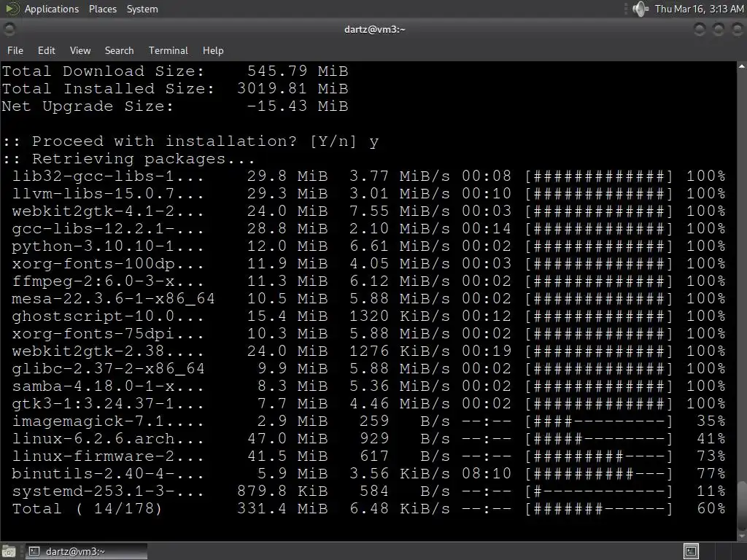
Task: Open the terminal View menu
Action: tap(80, 50)
